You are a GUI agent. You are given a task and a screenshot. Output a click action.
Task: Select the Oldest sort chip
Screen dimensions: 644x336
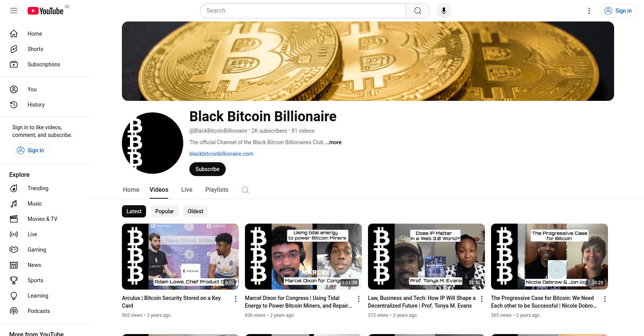click(195, 211)
